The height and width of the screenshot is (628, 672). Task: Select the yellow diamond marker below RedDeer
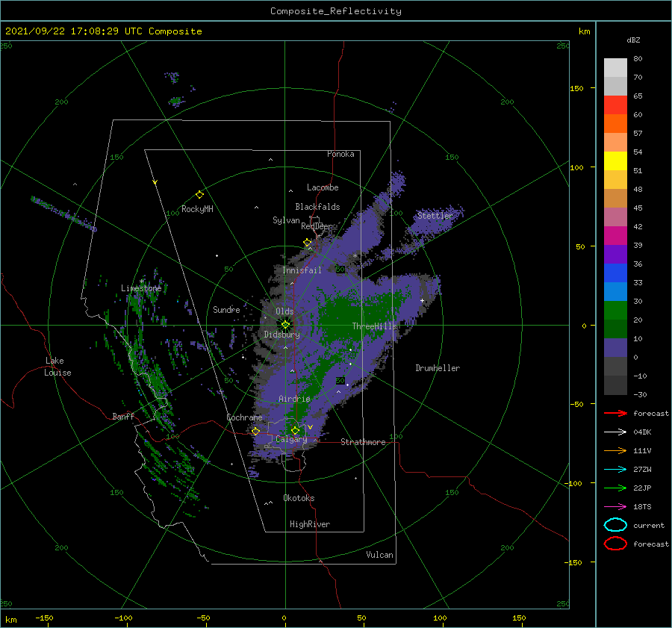[308, 243]
